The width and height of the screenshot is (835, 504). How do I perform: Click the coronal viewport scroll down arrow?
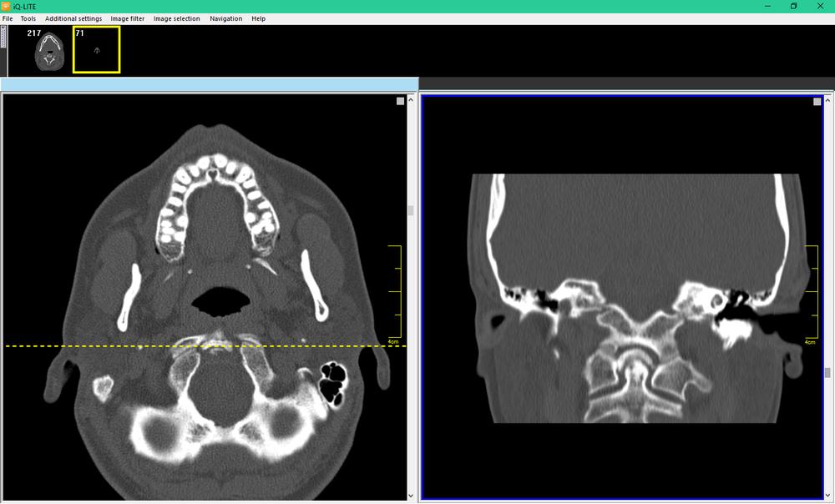point(828,496)
